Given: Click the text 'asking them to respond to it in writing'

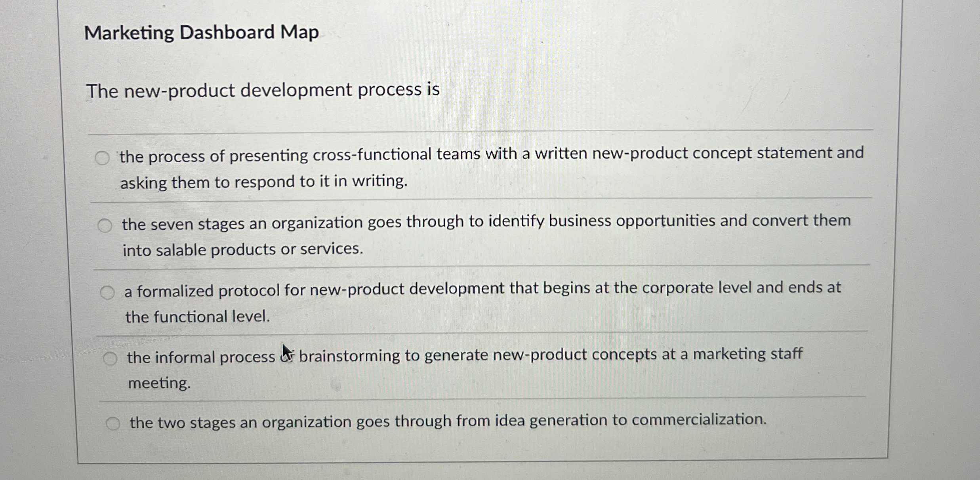Looking at the screenshot, I should click(263, 182).
